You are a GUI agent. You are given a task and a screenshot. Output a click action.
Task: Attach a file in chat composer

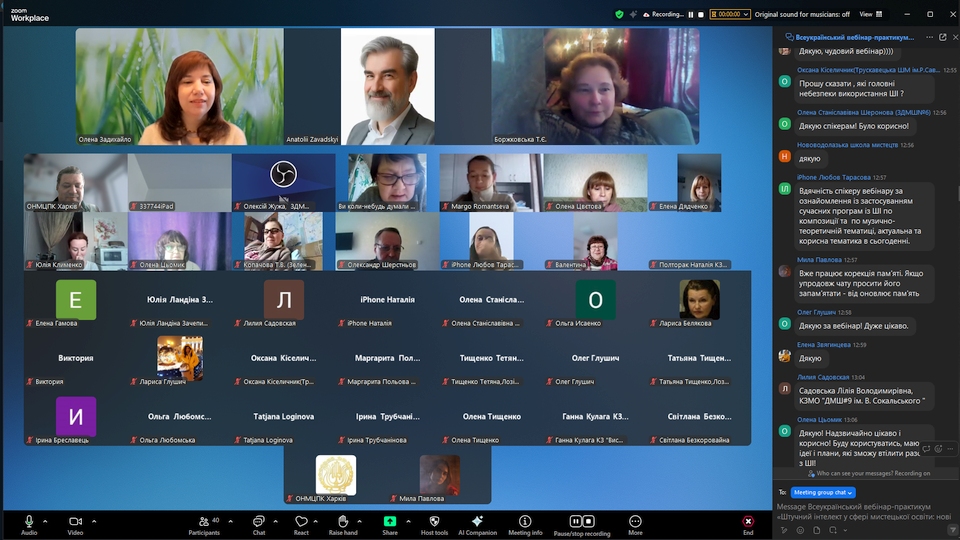817,530
